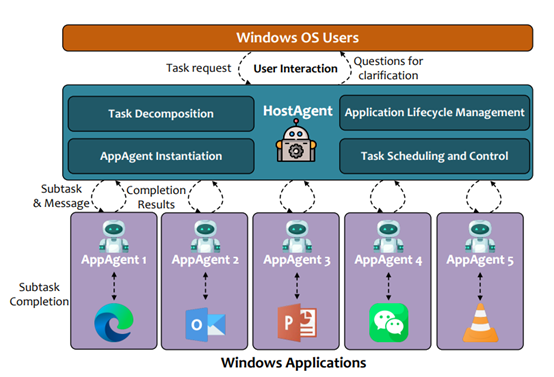Click the Questions for clarification label
Image resolution: width=554 pixels, height=377 pixels.
click(x=388, y=68)
